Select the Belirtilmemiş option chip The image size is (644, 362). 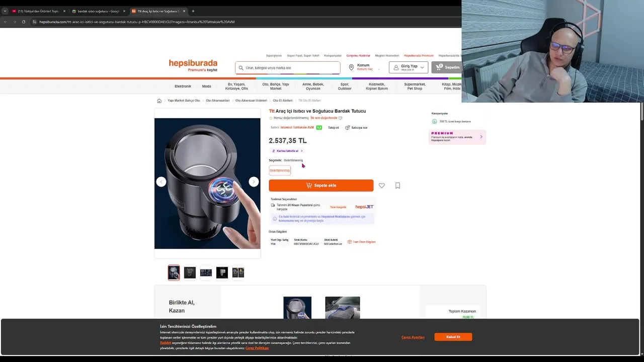pyautogui.click(x=280, y=170)
